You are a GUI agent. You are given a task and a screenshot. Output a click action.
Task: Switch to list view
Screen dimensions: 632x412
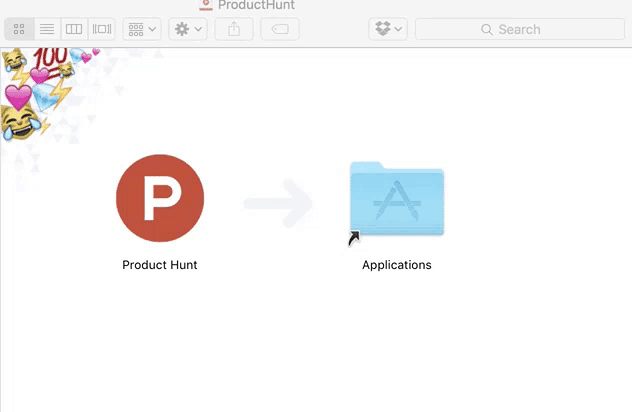pyautogui.click(x=47, y=29)
